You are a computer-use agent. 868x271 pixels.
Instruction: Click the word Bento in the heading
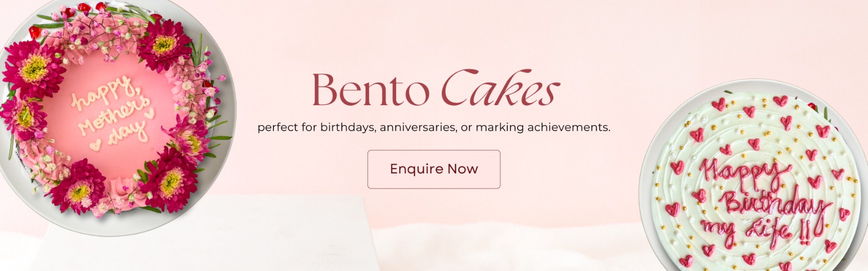[370, 90]
